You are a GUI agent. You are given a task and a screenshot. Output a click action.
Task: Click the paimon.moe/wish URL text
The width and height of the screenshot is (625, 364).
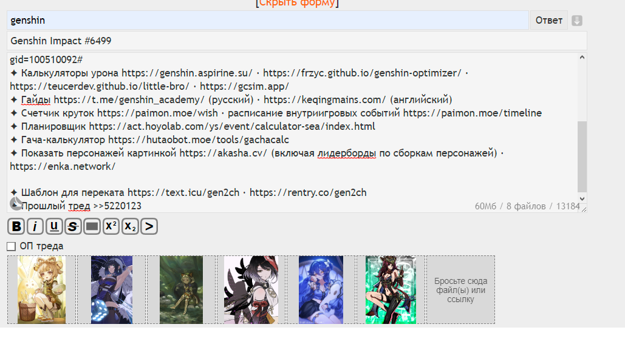coord(157,113)
